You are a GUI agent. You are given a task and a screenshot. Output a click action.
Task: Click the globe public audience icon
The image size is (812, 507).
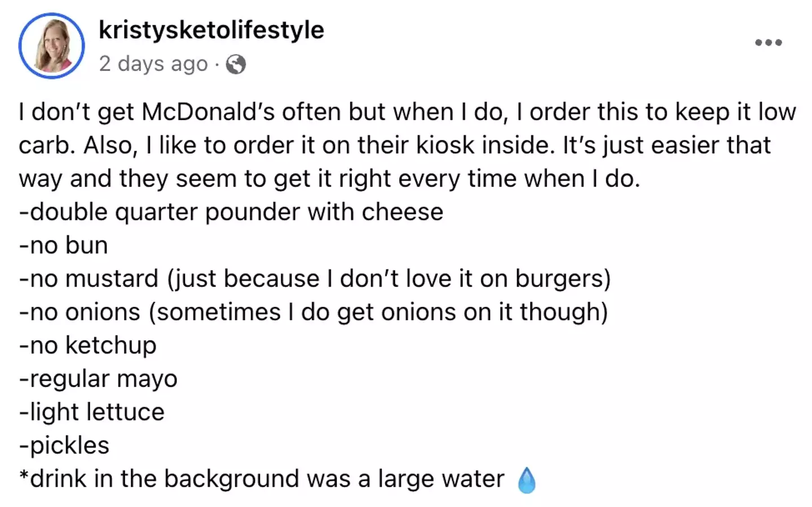(236, 64)
